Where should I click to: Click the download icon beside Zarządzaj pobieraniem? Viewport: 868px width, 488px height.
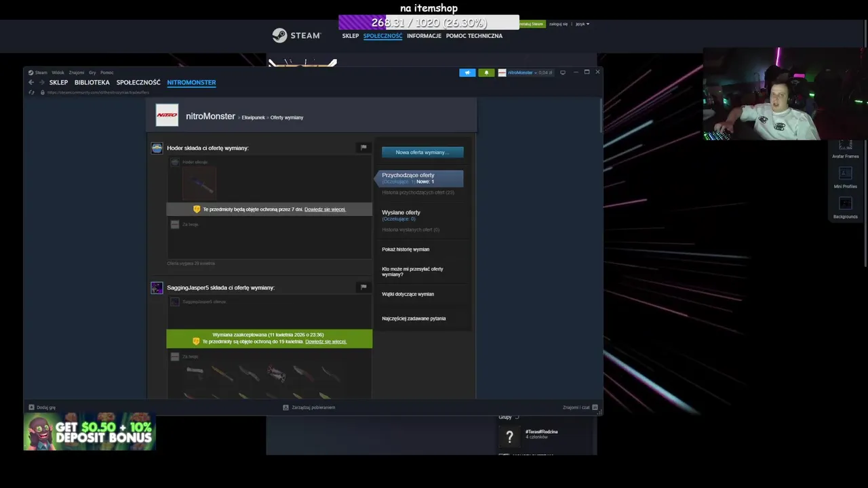tap(286, 407)
